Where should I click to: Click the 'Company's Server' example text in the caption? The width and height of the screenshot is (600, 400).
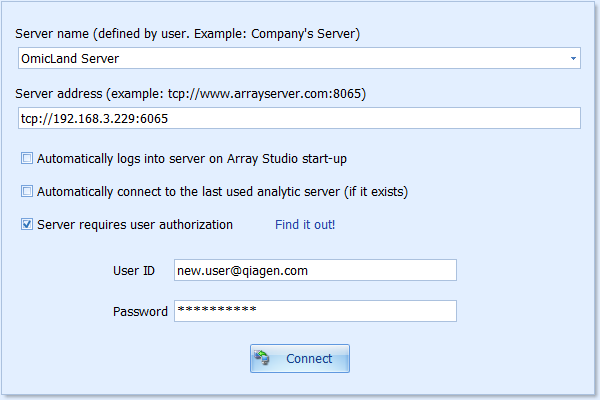(304, 34)
